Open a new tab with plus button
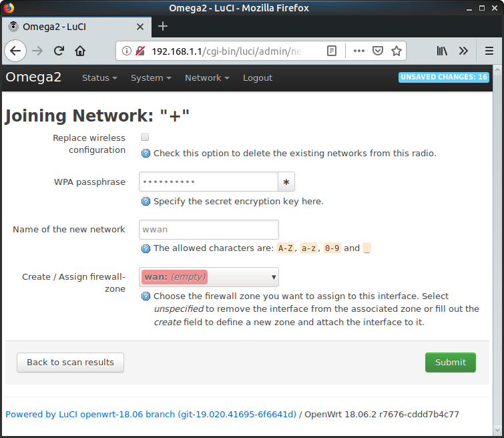Screen dimensions: 504x438 pos(163,26)
